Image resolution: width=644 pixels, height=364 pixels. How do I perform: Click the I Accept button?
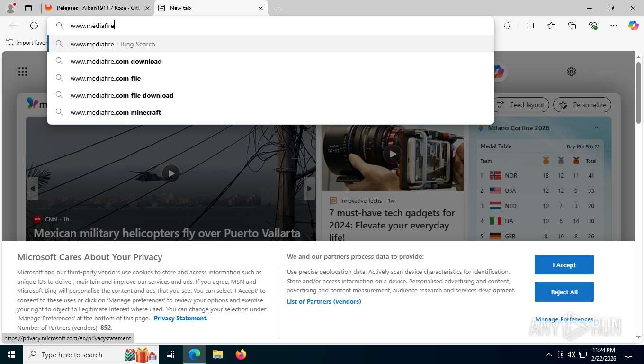pyautogui.click(x=564, y=265)
